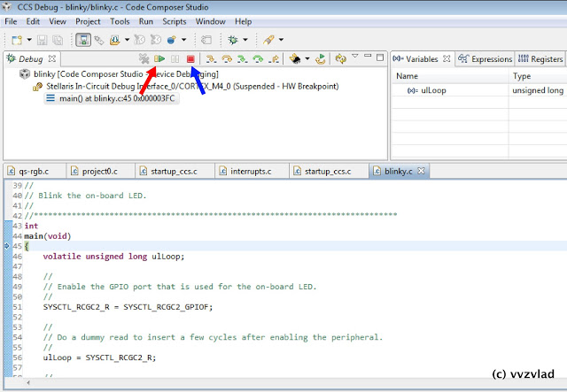Click the Refresh icon in Debug view
Viewport: 567px width, 392px height.
tap(340, 58)
